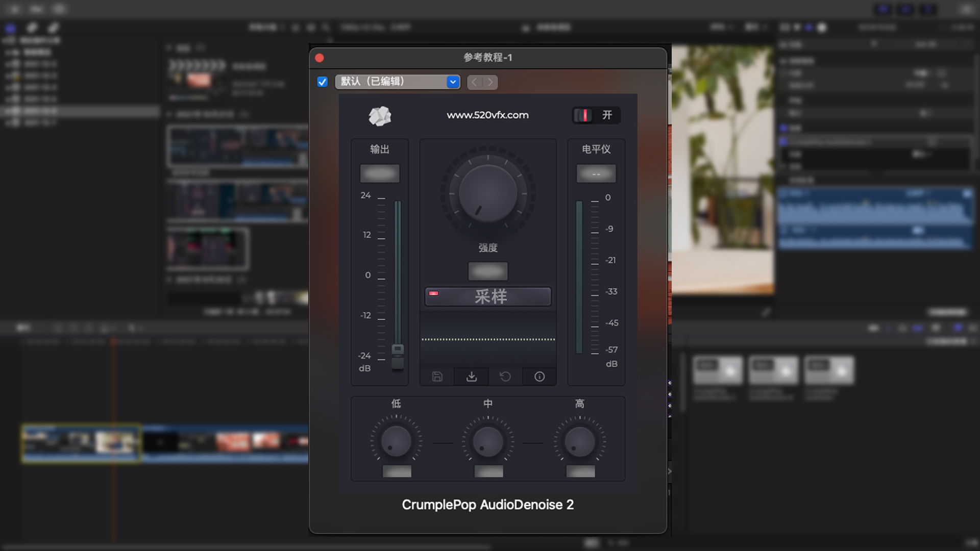The image size is (980, 551).
Task: Click the 输出 value field
Action: click(x=380, y=173)
